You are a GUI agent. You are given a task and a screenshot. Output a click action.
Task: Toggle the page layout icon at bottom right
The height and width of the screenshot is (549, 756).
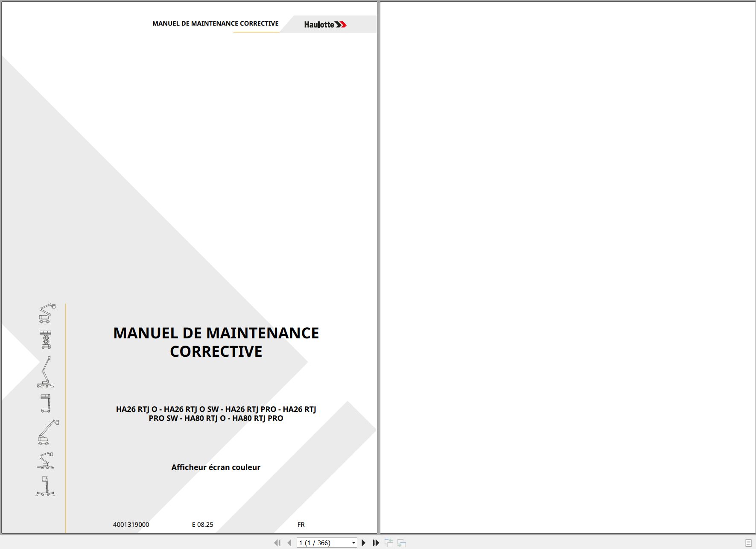pos(748,543)
